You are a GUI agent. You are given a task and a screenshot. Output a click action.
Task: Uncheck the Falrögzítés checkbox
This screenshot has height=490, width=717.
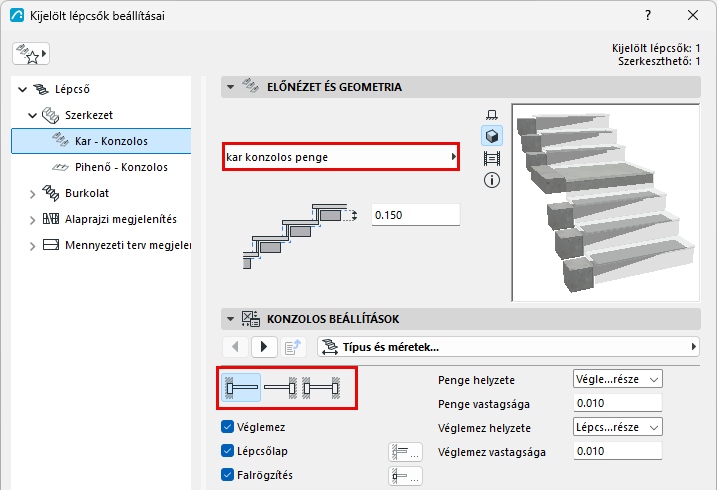coord(227,474)
